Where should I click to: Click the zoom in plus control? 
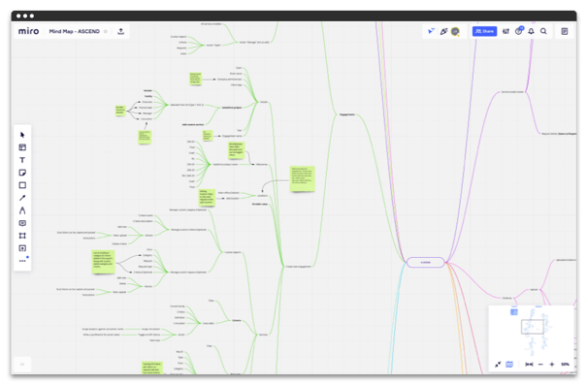pos(552,364)
